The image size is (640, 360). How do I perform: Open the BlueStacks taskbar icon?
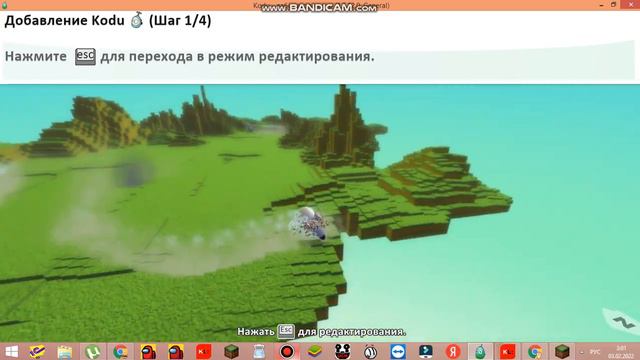pyautogui.click(x=315, y=351)
